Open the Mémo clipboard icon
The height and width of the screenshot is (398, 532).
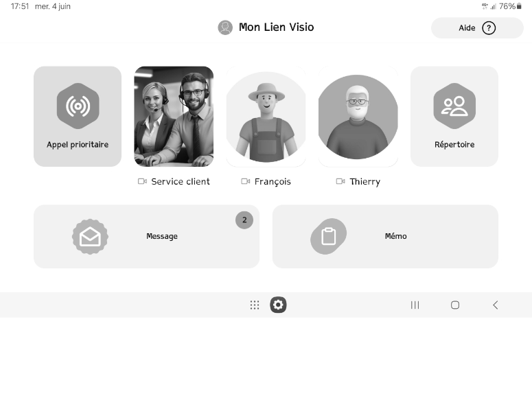[328, 236]
